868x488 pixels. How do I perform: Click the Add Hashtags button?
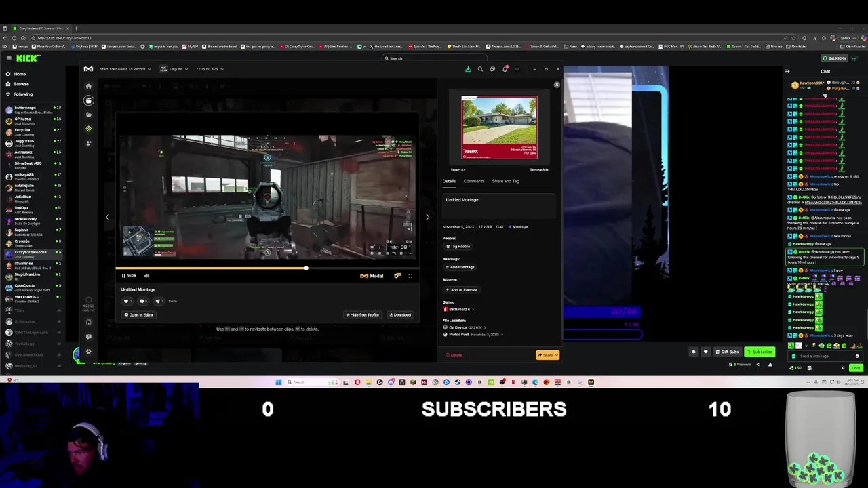[460, 267]
